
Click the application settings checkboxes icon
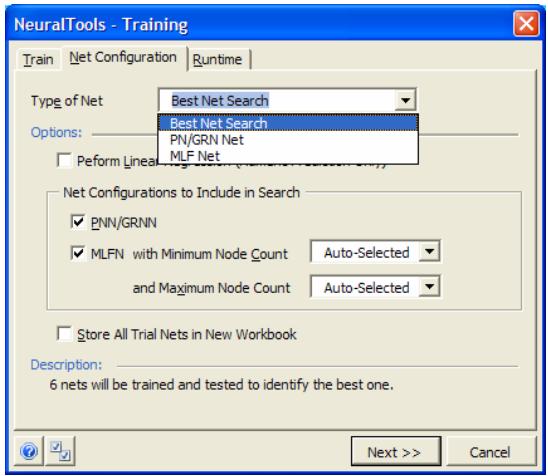[60, 451]
